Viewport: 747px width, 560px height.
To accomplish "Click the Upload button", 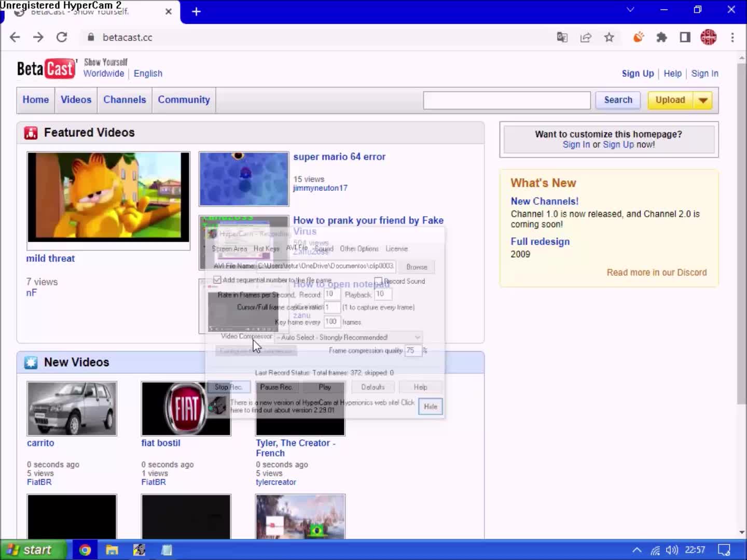I will pyautogui.click(x=670, y=100).
